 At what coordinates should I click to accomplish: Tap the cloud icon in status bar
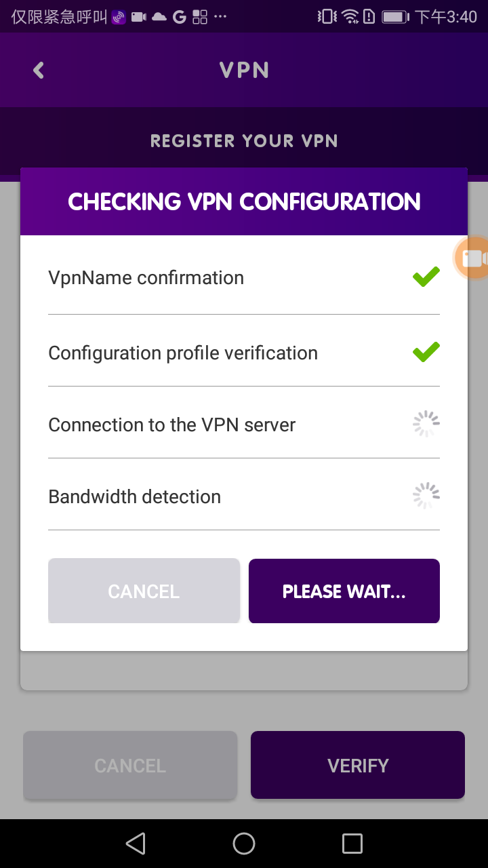tap(159, 17)
